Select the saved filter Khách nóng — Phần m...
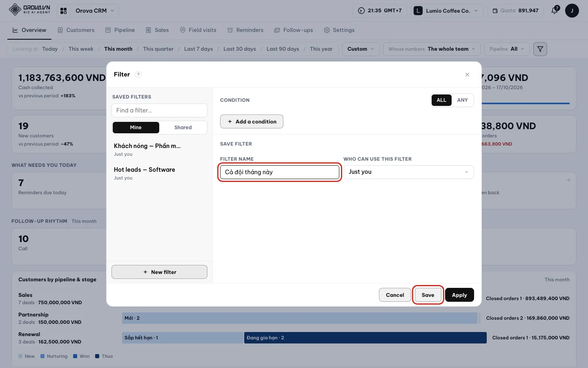Image resolution: width=588 pixels, height=368 pixels. [x=159, y=149]
